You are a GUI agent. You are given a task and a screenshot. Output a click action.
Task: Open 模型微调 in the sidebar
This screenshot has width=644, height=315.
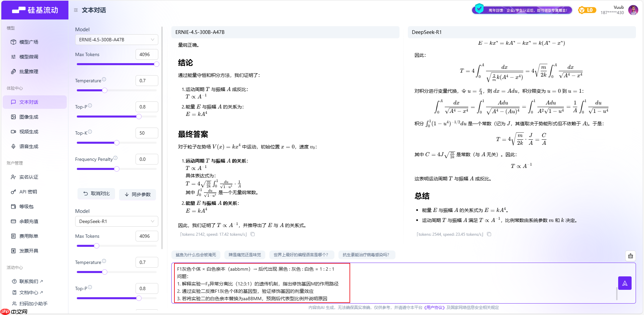(29, 56)
